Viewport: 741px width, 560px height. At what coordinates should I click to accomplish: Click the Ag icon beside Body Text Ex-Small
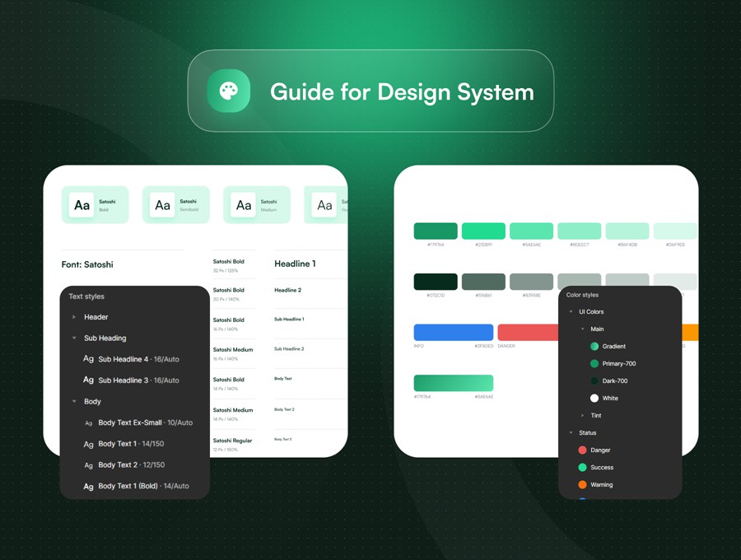pos(88,422)
